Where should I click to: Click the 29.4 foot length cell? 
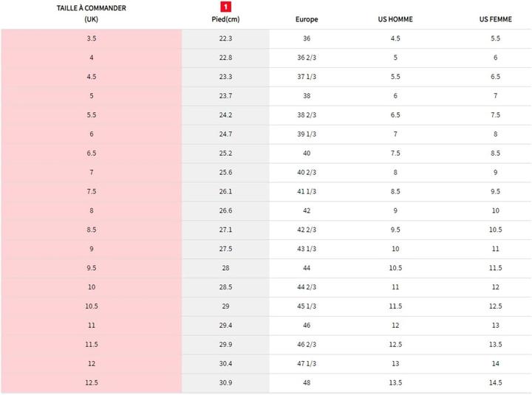[225, 326]
